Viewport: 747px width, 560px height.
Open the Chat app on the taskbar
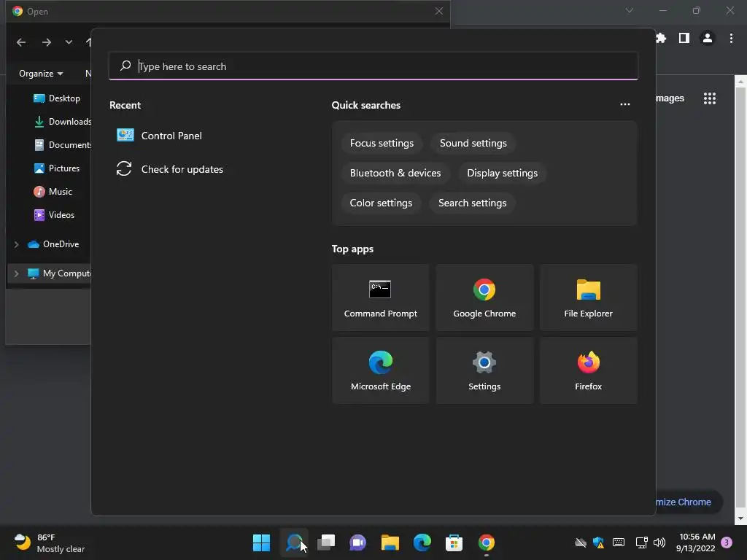[357, 542]
